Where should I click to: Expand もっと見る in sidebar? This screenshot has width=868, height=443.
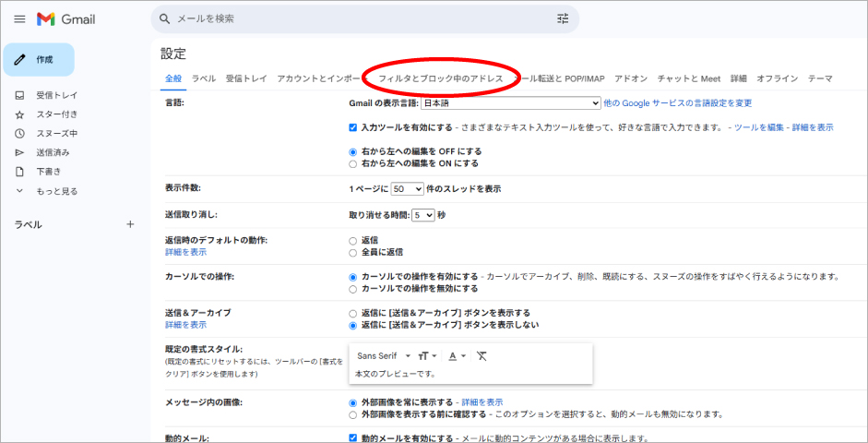(57, 191)
